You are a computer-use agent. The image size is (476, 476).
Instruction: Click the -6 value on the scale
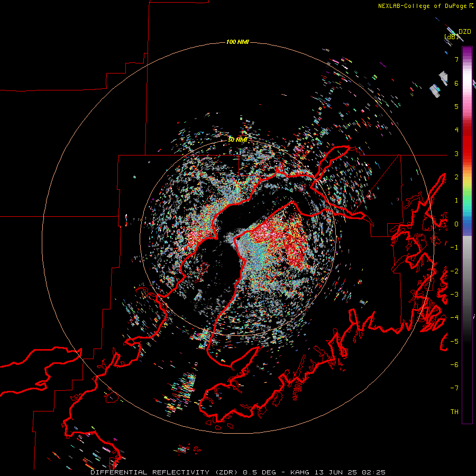point(454,365)
